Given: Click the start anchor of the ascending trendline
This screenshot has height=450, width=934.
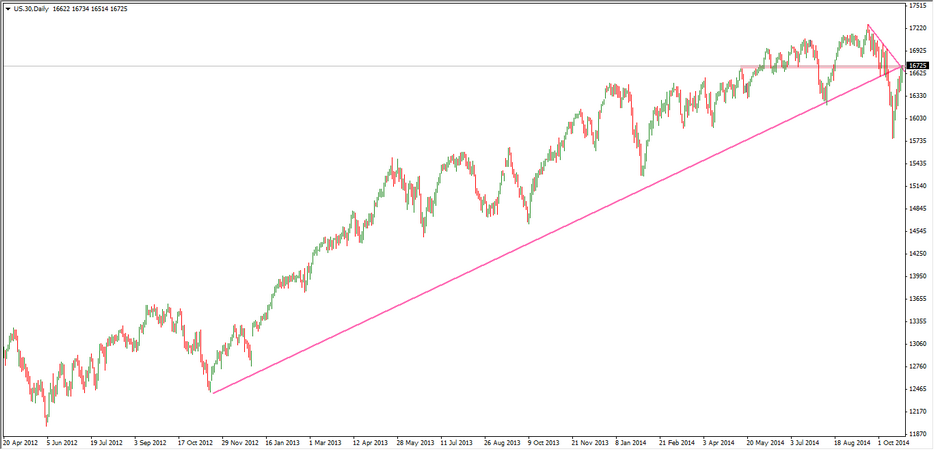Looking at the screenshot, I should [212, 392].
